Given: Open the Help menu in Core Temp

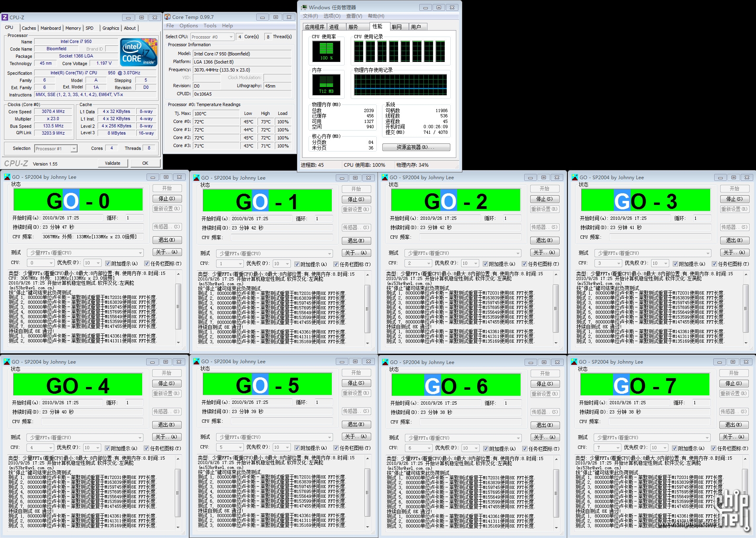Looking at the screenshot, I should pos(228,26).
